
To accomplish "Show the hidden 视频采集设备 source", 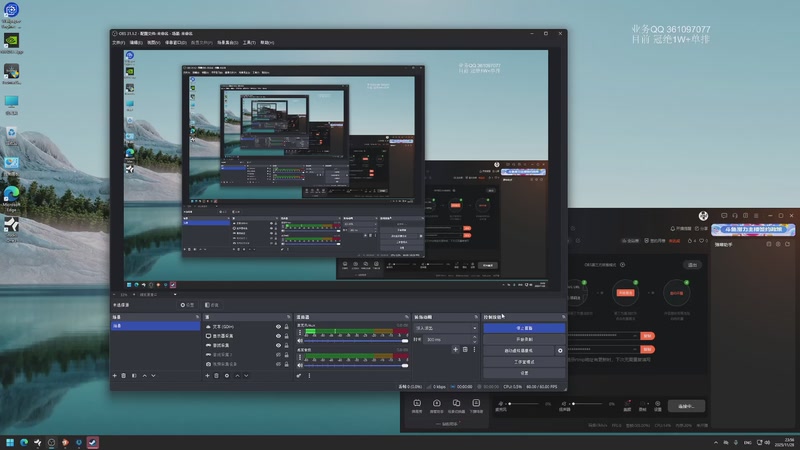I will click(x=278, y=364).
